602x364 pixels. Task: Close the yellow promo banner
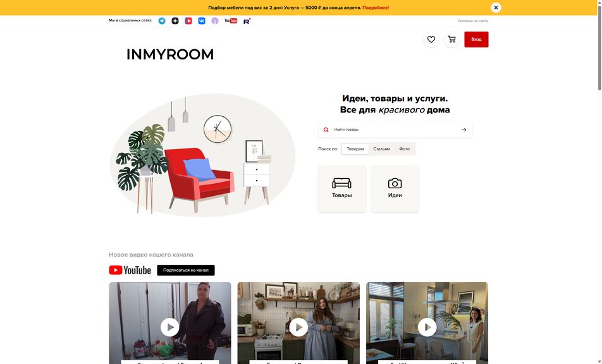point(496,8)
